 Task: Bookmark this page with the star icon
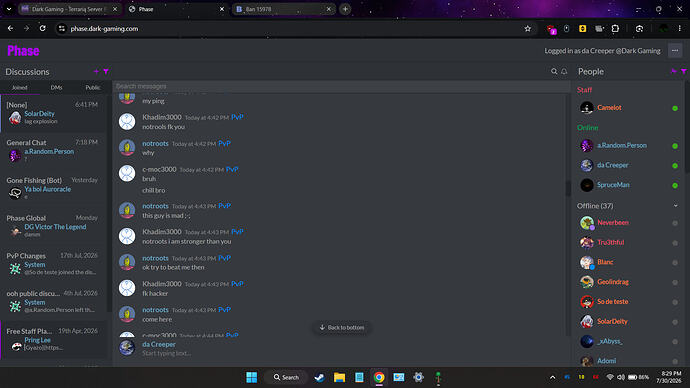point(528,29)
